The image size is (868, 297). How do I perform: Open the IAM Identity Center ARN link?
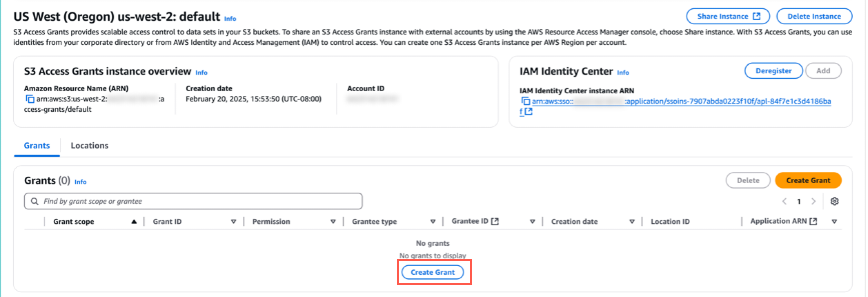coord(681,101)
